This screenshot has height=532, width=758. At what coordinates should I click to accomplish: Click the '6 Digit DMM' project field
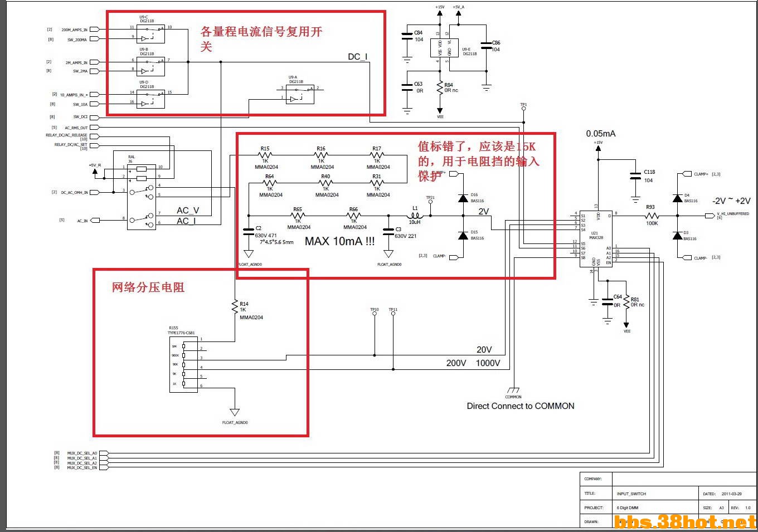629,508
